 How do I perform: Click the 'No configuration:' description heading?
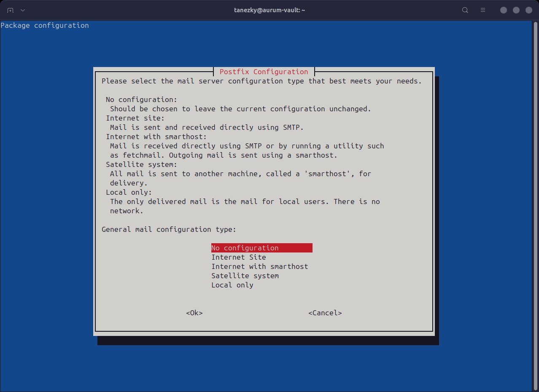click(x=142, y=99)
